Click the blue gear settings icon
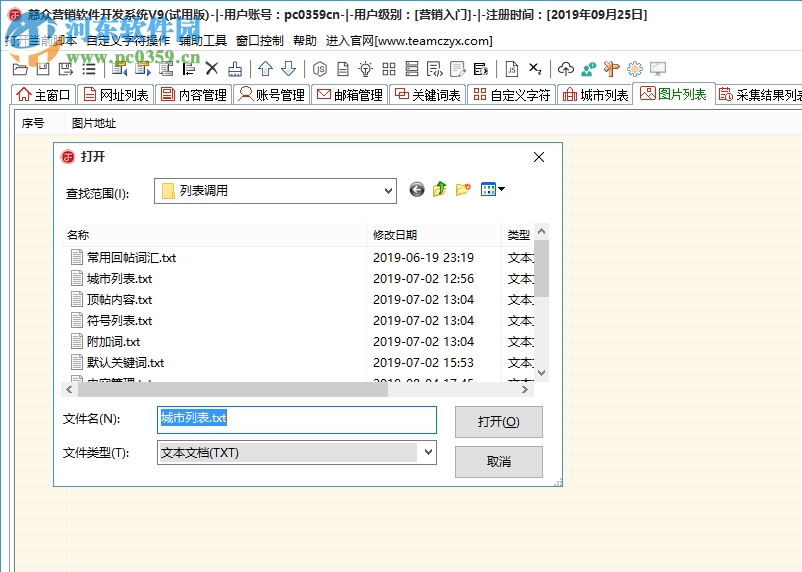The width and height of the screenshot is (802, 572). click(x=635, y=69)
